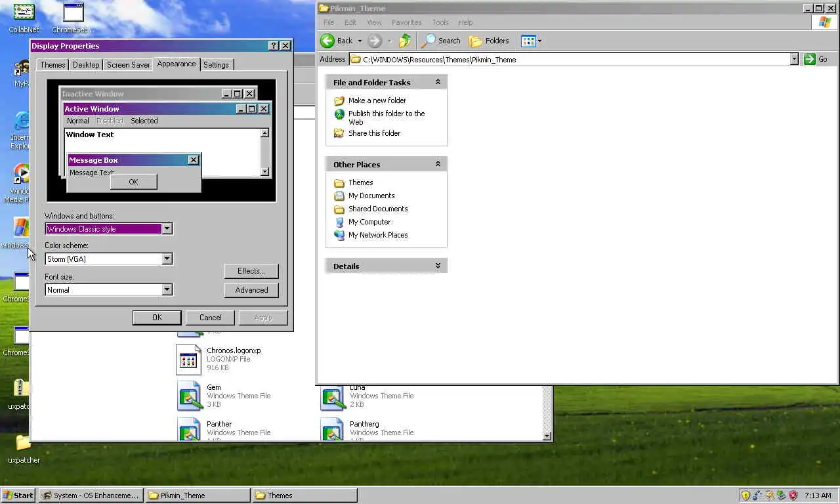The width and height of the screenshot is (840, 504).
Task: Select the Panther theme file icon
Action: 188,429
